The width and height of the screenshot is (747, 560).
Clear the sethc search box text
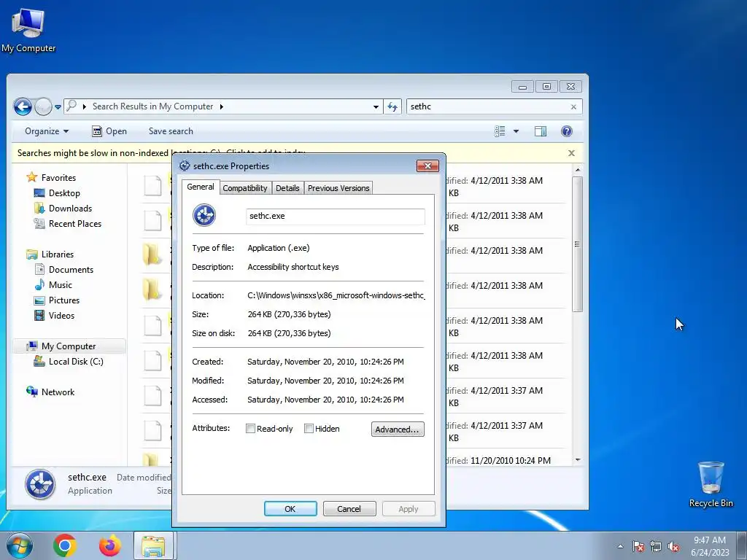click(573, 106)
